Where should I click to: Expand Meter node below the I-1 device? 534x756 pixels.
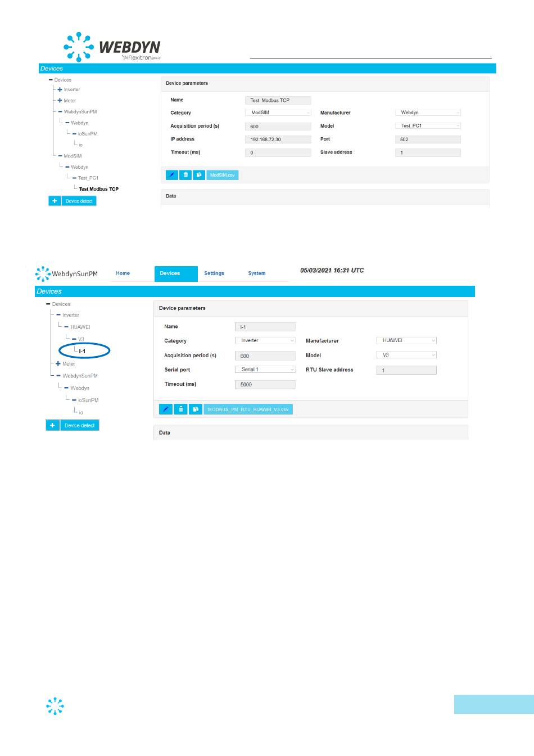58,364
